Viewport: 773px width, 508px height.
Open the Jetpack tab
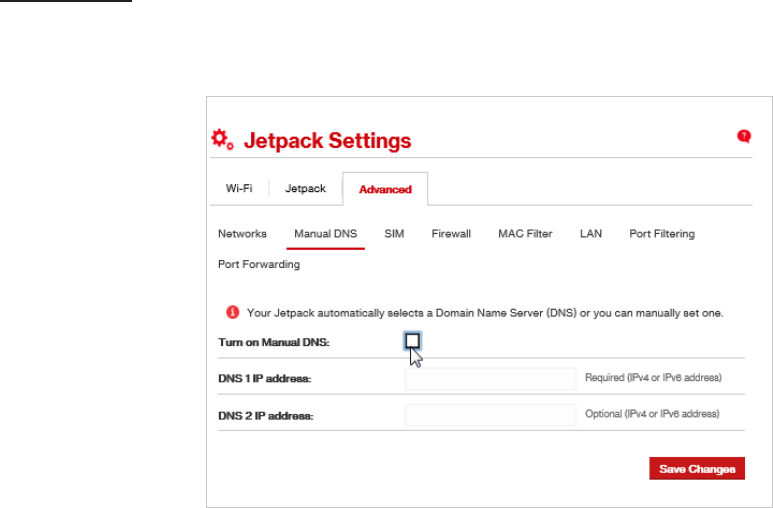point(305,188)
